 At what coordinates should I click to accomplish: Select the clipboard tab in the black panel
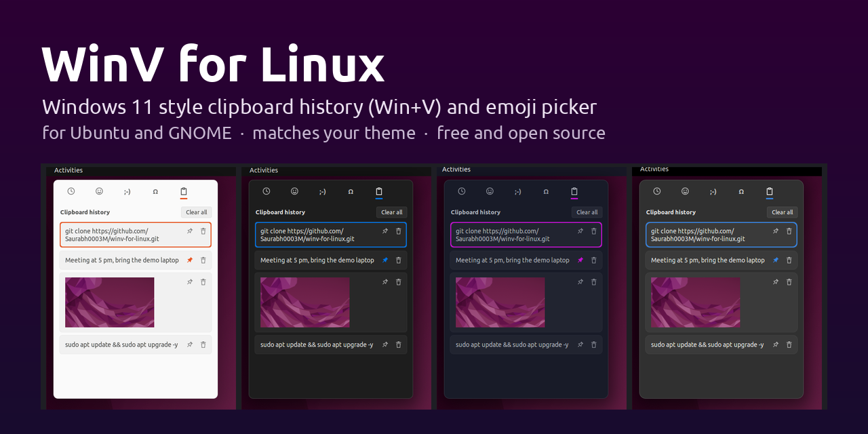[x=379, y=192]
